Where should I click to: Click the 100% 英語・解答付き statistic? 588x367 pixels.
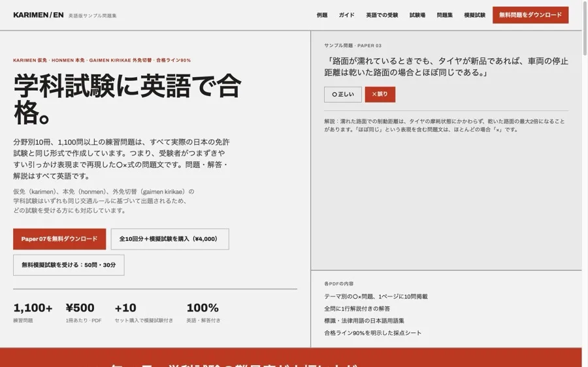[x=203, y=312]
